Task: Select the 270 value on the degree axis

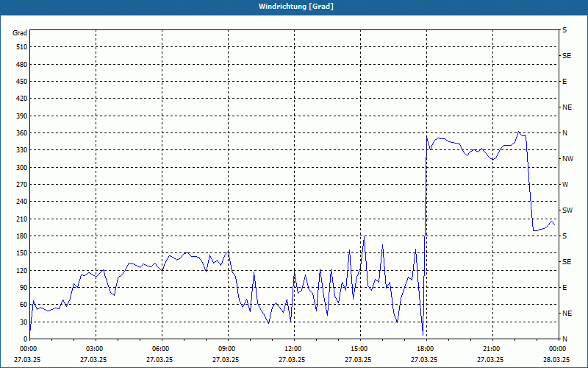Action: coord(22,185)
